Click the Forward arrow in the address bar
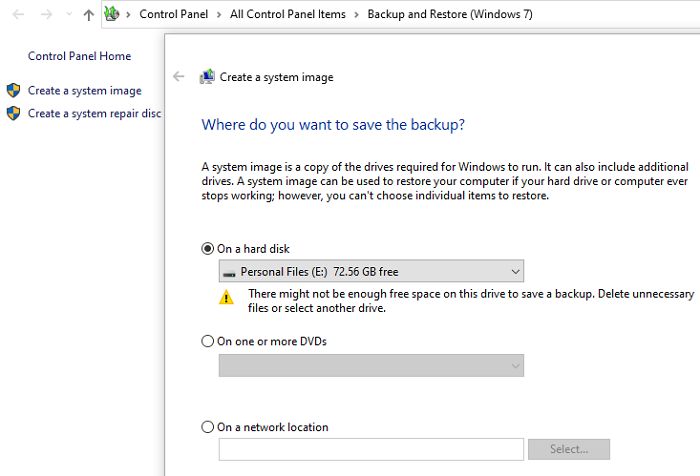 (x=45, y=15)
